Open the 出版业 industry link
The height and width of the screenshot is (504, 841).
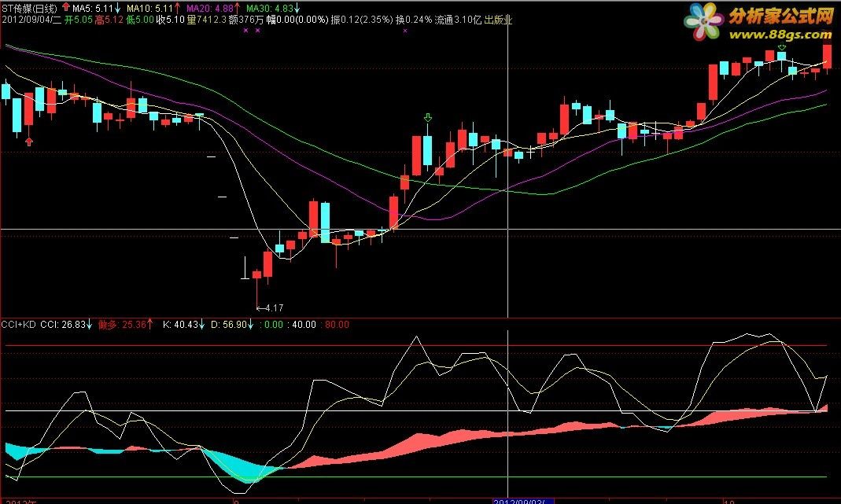pos(498,20)
